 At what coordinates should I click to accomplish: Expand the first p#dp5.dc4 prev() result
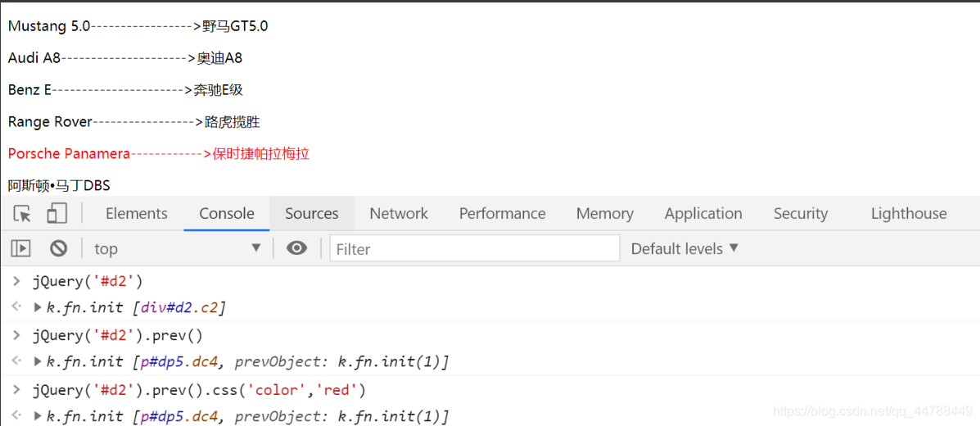[38, 361]
